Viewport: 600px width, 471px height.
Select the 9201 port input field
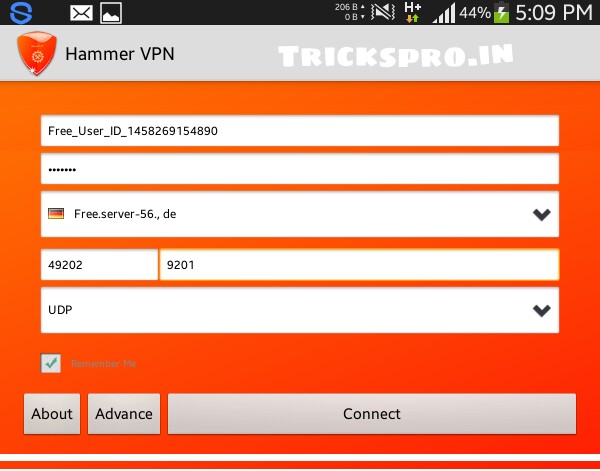click(x=359, y=264)
